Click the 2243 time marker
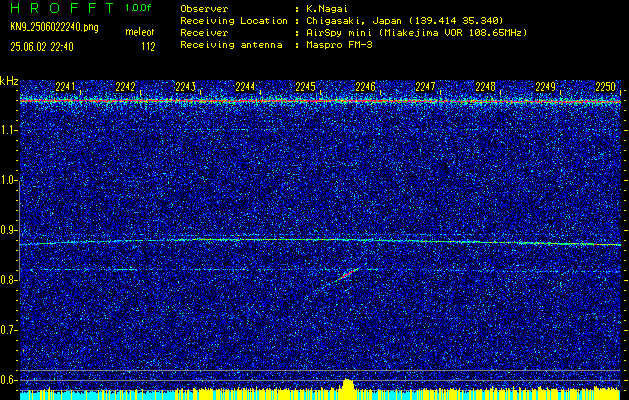 point(185,87)
